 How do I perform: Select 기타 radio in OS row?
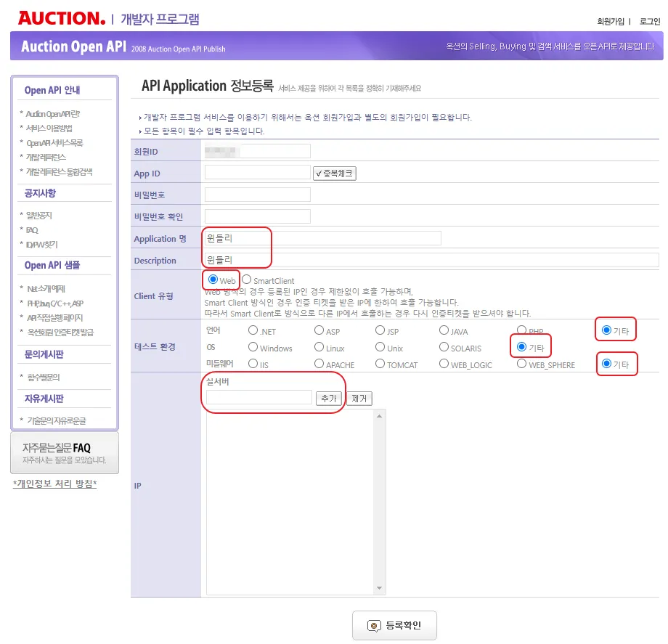point(521,347)
